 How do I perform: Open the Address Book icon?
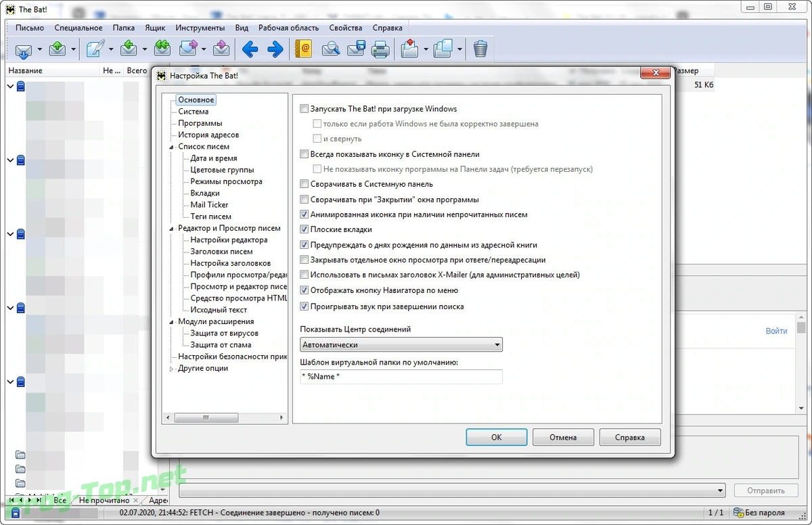pyautogui.click(x=304, y=49)
